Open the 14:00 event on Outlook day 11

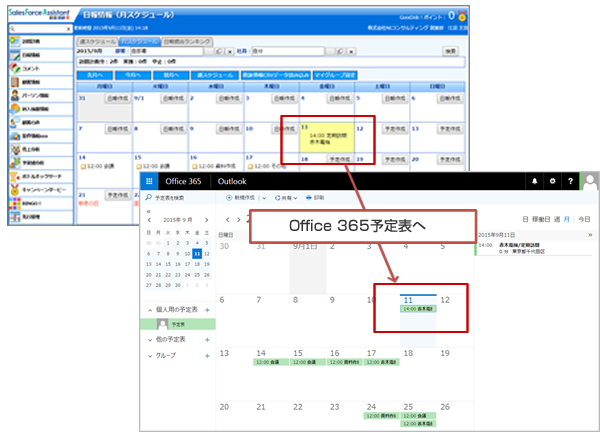(x=418, y=309)
